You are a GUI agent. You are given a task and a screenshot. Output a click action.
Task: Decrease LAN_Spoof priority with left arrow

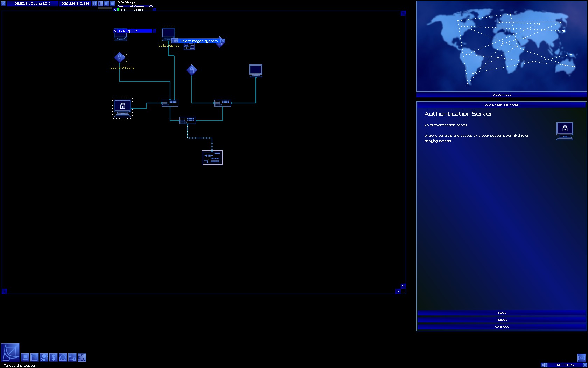click(115, 31)
